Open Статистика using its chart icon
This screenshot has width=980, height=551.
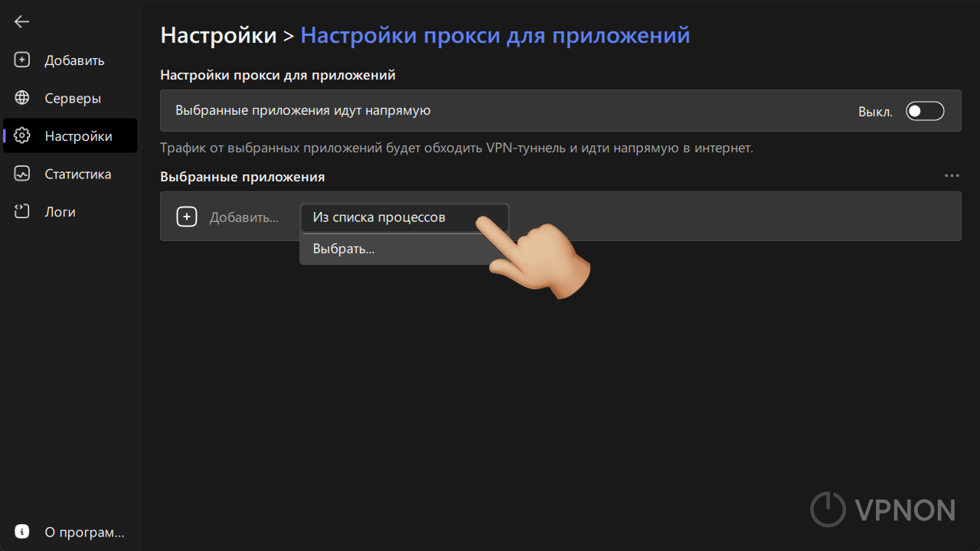(21, 174)
